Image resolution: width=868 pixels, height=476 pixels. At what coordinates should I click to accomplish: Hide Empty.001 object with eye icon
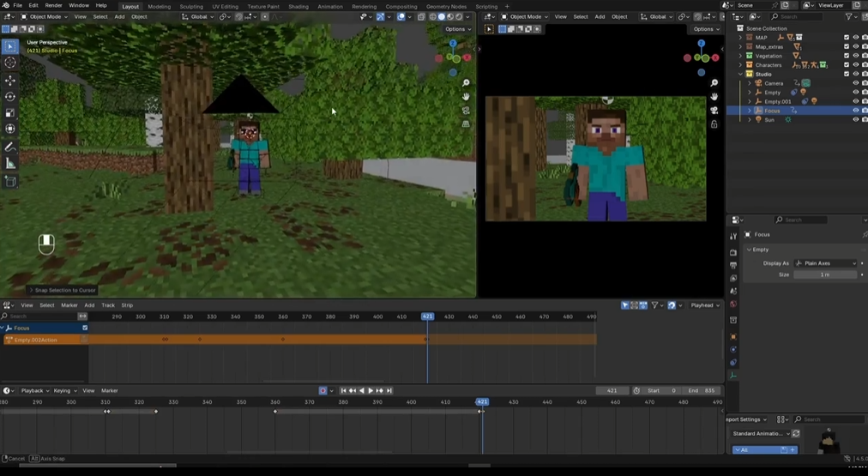(x=855, y=101)
